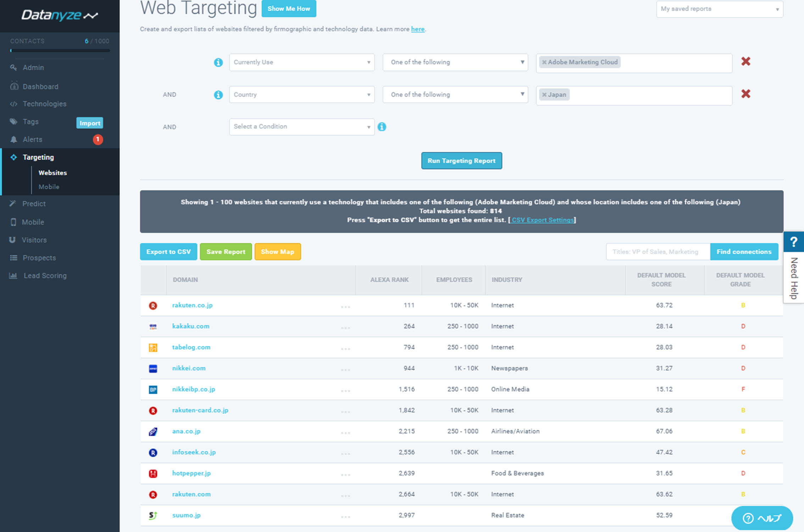Click rakuten.co.jp favicon

click(153, 306)
